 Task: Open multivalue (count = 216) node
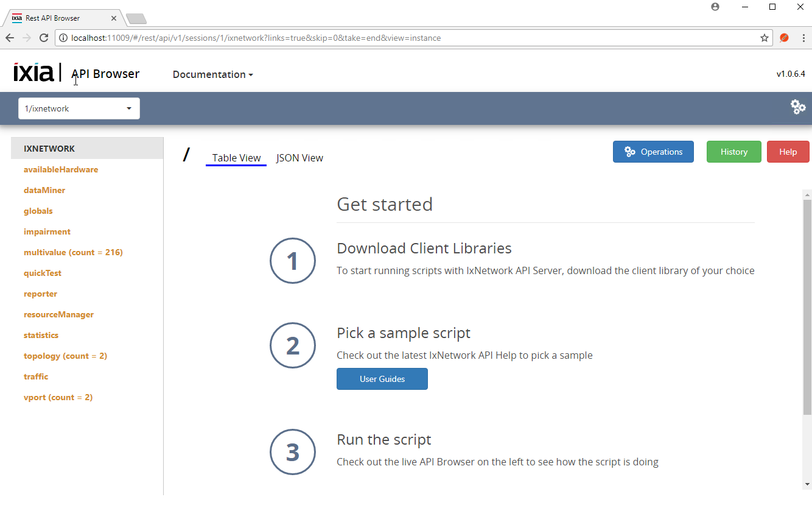pos(73,252)
